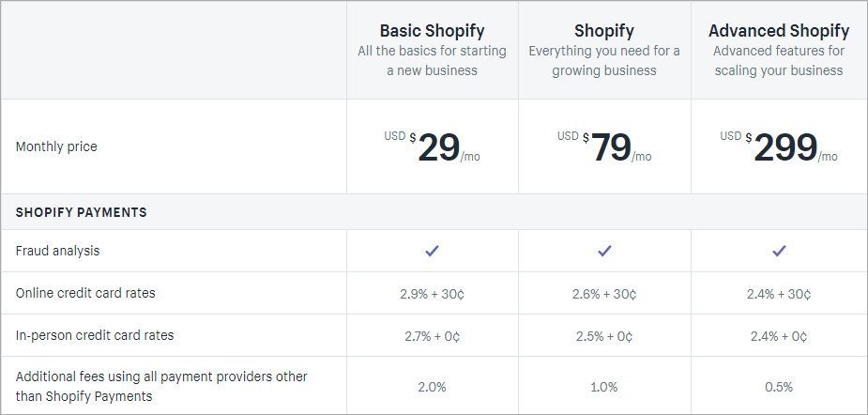Screen dimensions: 868x415
Task: Click the Basic Shopify fraud analysis checkmark
Action: coord(433,251)
